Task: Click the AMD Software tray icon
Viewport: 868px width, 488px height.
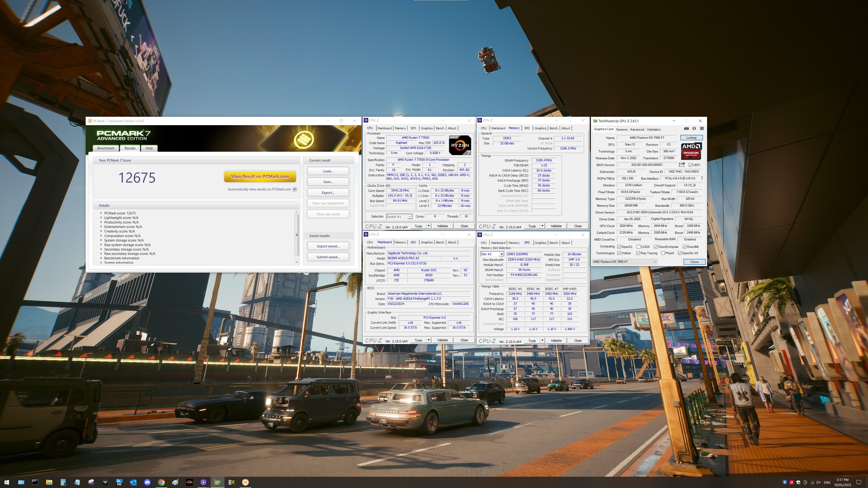Action: pos(792,482)
